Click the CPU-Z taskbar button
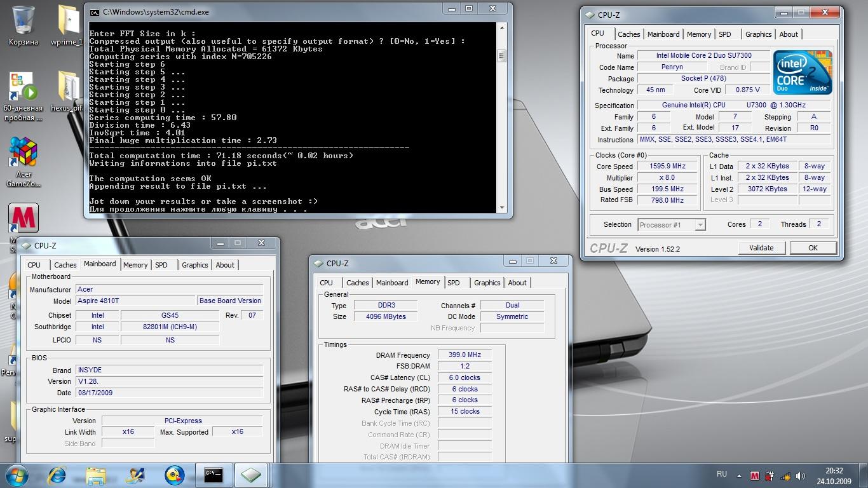 click(x=251, y=475)
